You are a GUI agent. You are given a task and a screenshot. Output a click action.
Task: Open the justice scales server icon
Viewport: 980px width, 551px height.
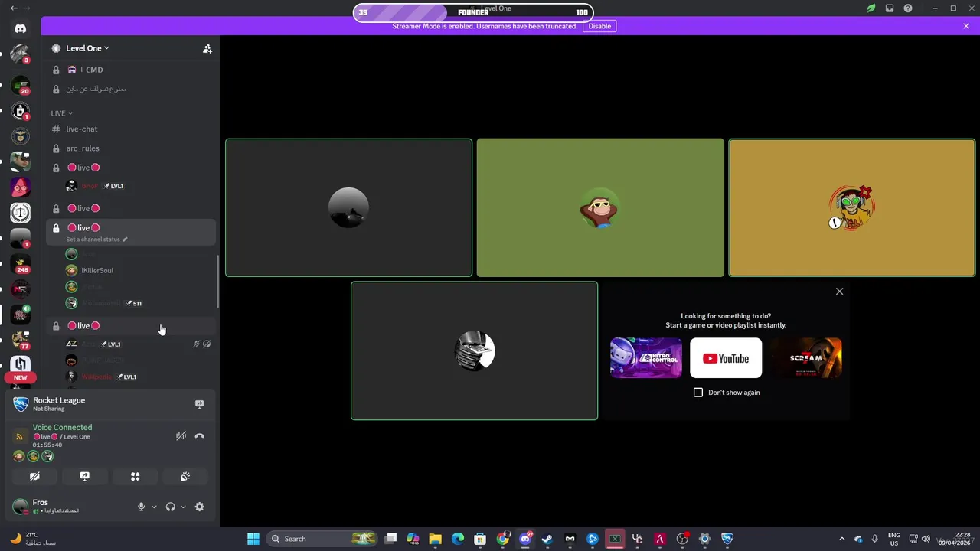(20, 212)
